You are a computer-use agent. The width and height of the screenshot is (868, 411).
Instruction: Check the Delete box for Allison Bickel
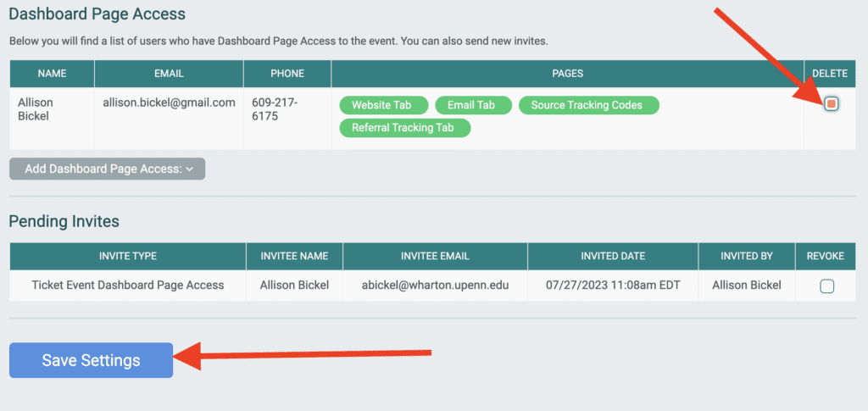[831, 103]
